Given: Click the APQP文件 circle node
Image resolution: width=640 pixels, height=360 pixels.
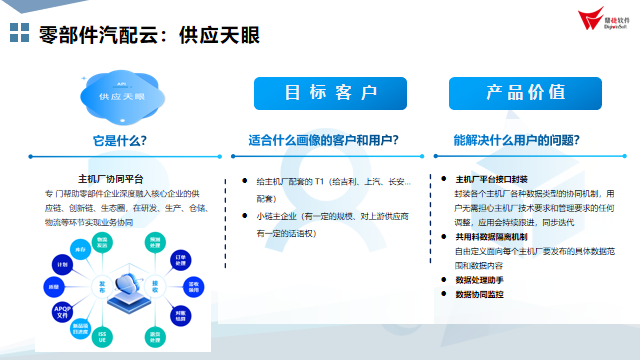Looking at the screenshot, I should [x=62, y=312].
